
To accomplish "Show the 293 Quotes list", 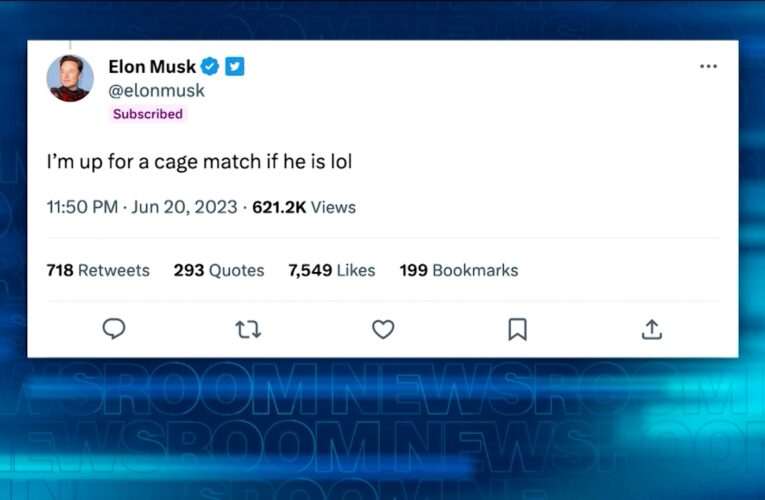I will (x=219, y=270).
